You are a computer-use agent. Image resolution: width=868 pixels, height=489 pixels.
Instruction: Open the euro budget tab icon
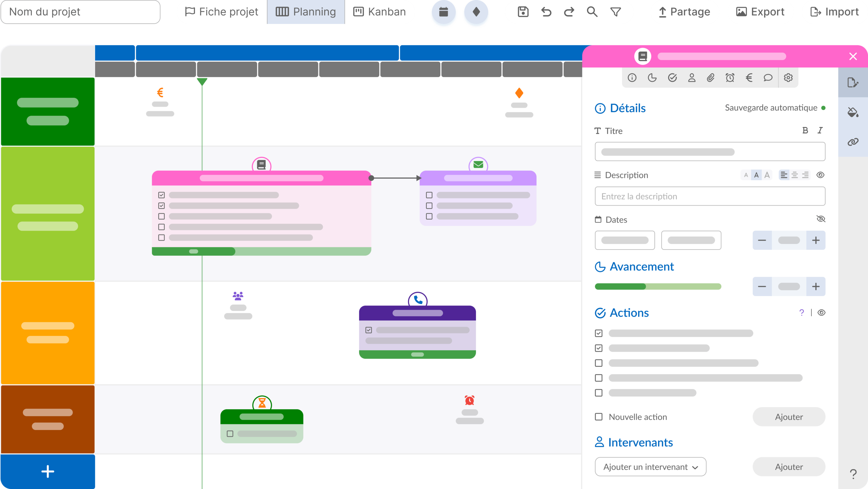click(x=749, y=78)
